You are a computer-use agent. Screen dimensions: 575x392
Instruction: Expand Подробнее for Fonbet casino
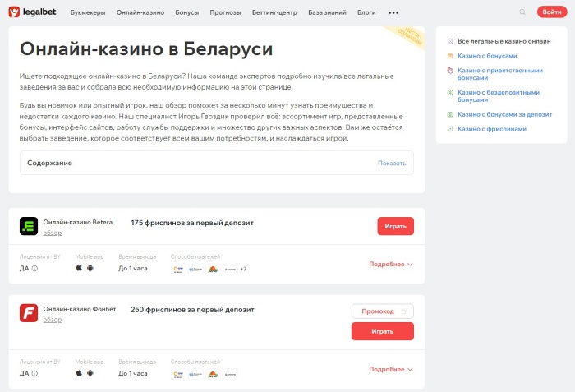pyautogui.click(x=391, y=369)
